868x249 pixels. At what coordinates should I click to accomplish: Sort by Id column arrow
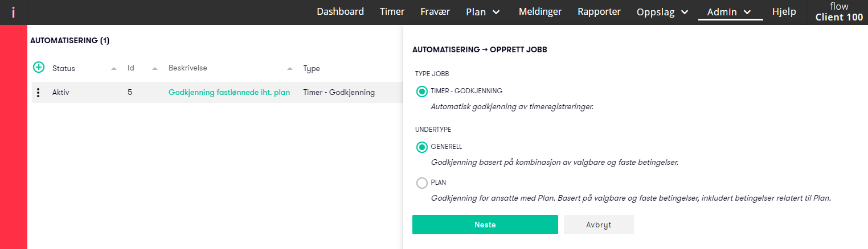[x=154, y=68]
